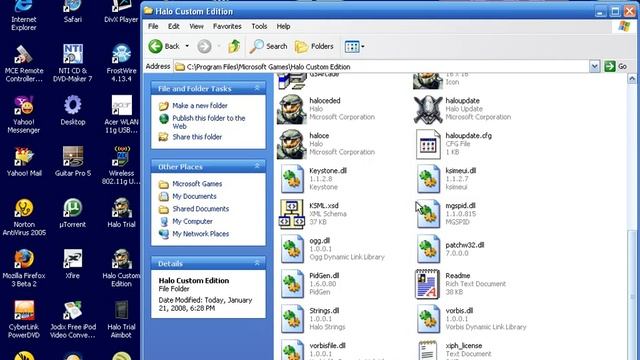This screenshot has height=360, width=640.
Task: Open NTI CD & DVD-Maker 7 shortcut
Action: tap(72, 63)
